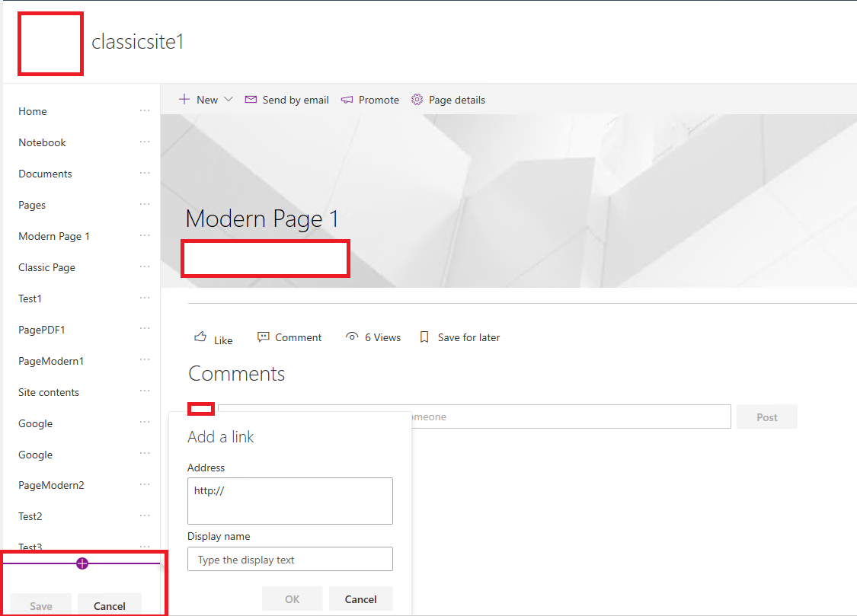Open Test2 navigation link
This screenshot has height=616, width=857.
[30, 516]
